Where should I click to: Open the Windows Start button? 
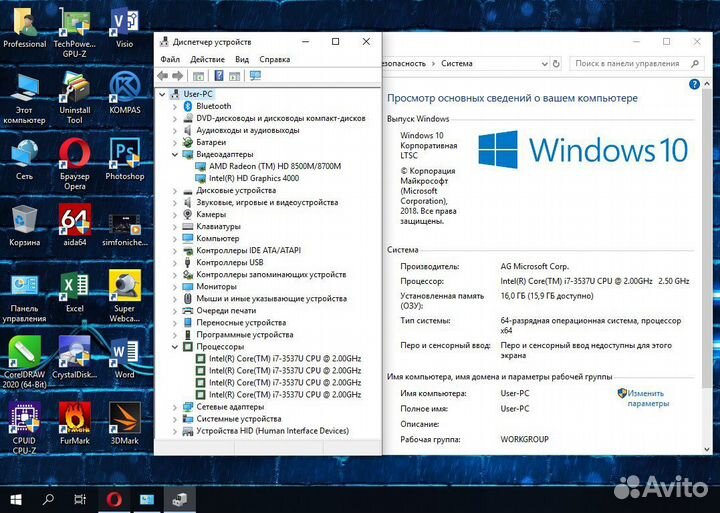coord(16,499)
